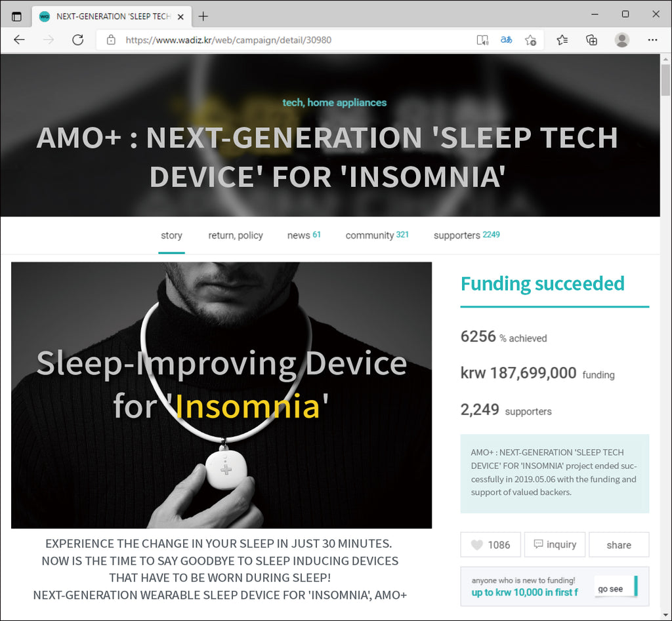Viewport: 672px width, 621px height.
Task: Switch to the community tab
Action: click(x=377, y=235)
